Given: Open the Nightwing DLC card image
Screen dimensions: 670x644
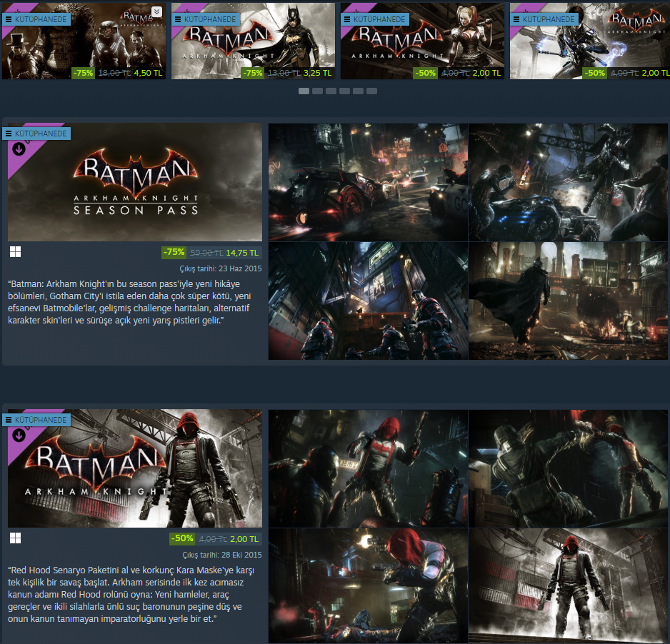Looking at the screenshot, I should pos(590,41).
